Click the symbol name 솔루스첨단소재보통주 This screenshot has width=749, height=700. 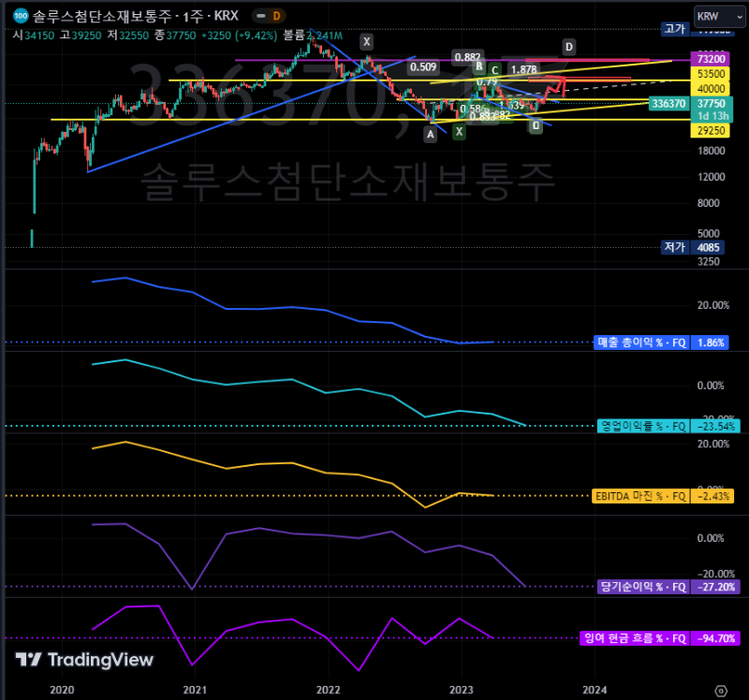pos(102,16)
